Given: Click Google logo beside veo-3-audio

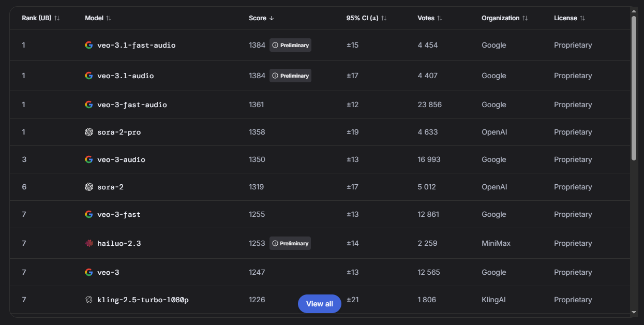Looking at the screenshot, I should [89, 159].
